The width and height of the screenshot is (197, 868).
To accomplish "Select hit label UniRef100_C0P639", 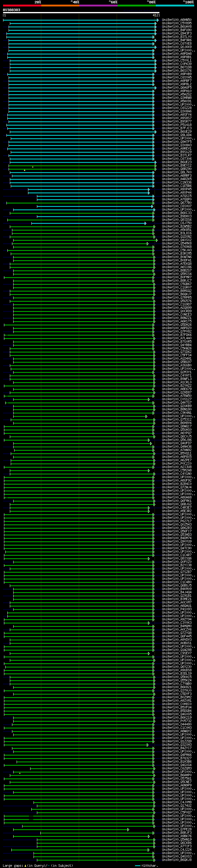I will point(177,64).
